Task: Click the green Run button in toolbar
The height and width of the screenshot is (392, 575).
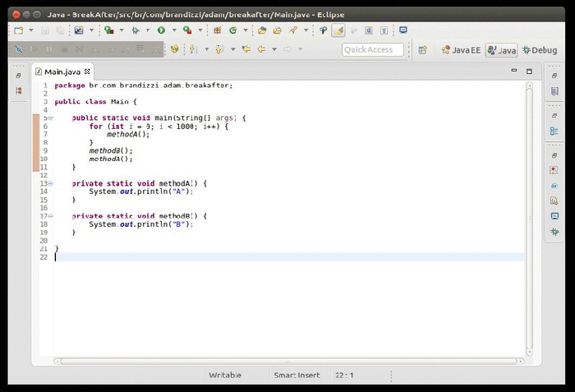Action: click(161, 30)
